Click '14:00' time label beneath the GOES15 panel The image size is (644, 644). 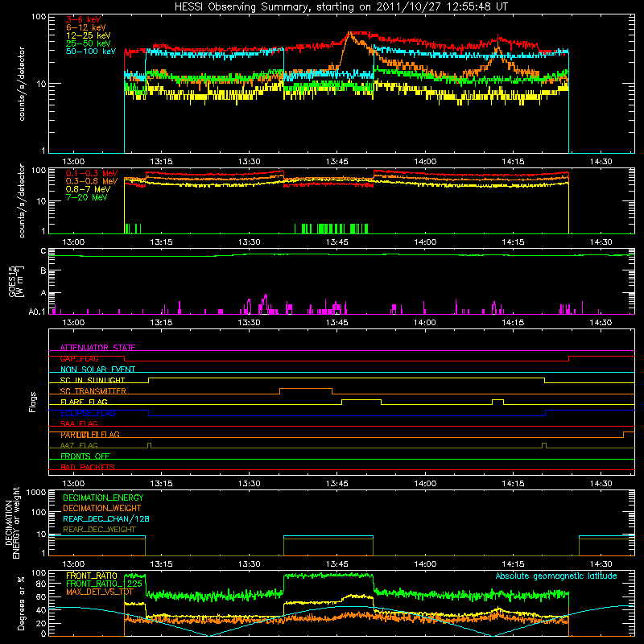click(425, 323)
